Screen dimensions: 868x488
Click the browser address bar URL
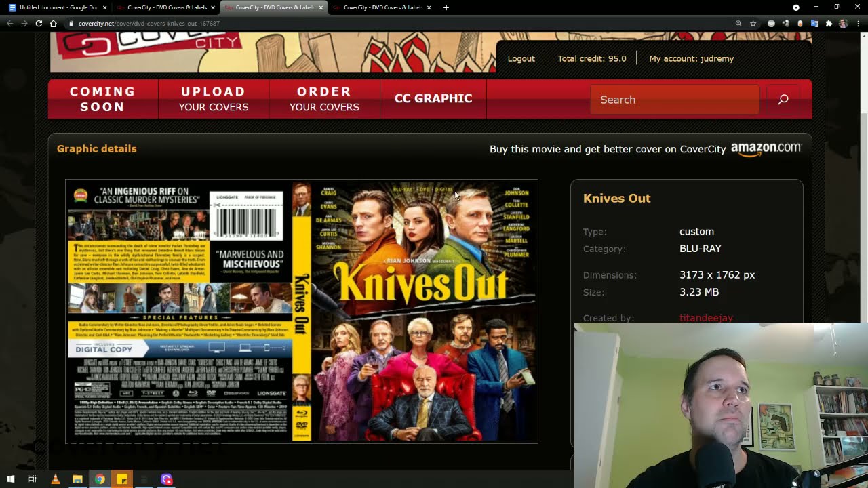tap(149, 24)
